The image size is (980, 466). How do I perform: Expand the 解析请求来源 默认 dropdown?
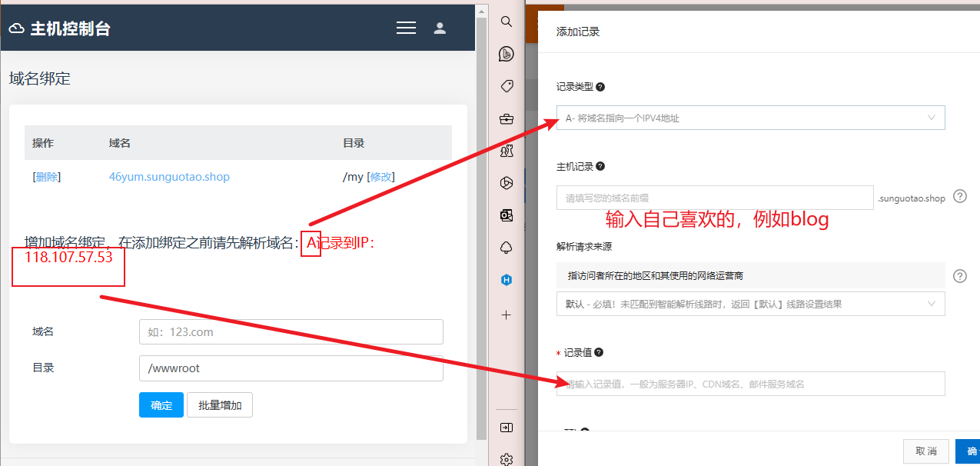(x=750, y=304)
